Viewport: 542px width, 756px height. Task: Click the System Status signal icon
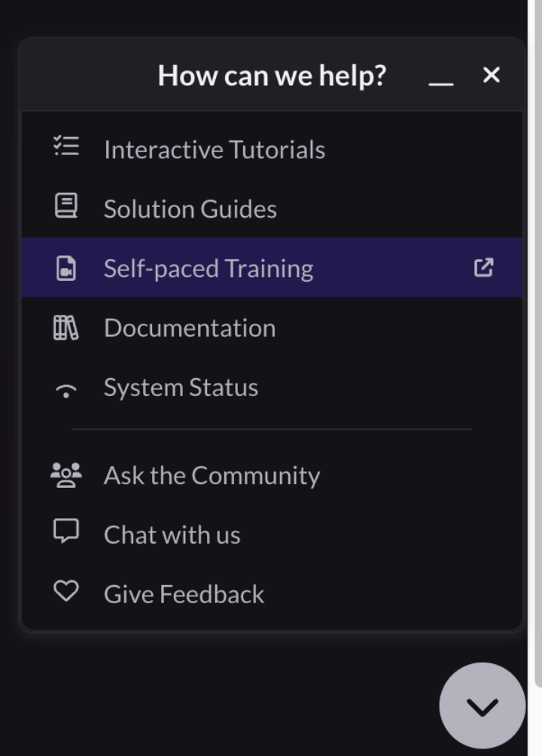tap(66, 390)
